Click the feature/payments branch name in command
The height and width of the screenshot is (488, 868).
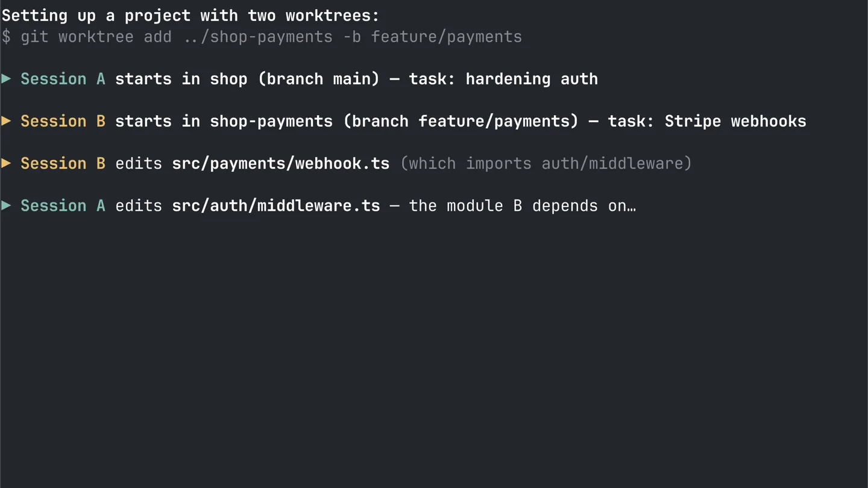pyautogui.click(x=446, y=37)
